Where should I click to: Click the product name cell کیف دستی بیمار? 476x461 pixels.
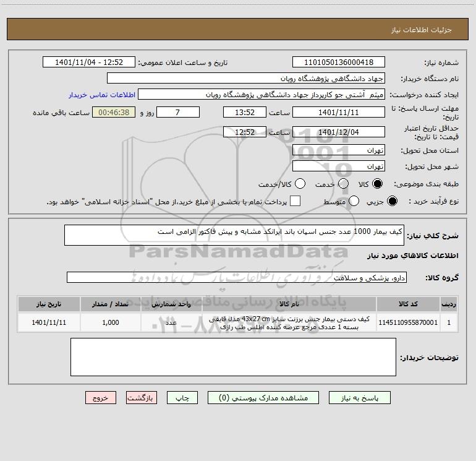pyautogui.click(x=289, y=323)
